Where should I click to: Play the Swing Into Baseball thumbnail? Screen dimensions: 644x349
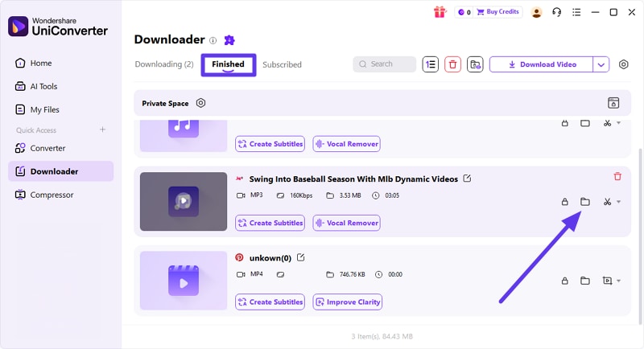point(184,201)
